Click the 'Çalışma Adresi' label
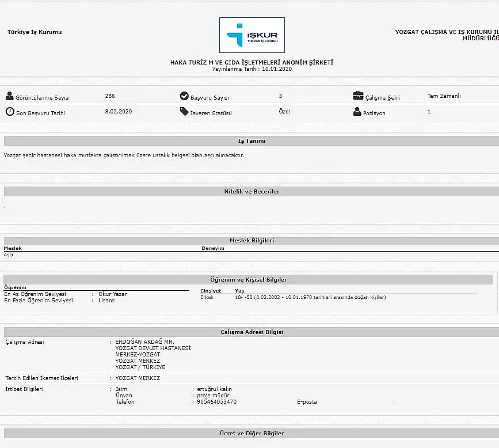Image resolution: width=499 pixels, height=448 pixels. click(25, 342)
